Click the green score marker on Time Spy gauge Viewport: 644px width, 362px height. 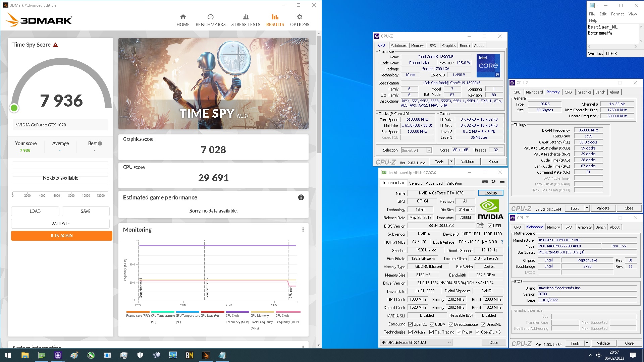(x=14, y=108)
